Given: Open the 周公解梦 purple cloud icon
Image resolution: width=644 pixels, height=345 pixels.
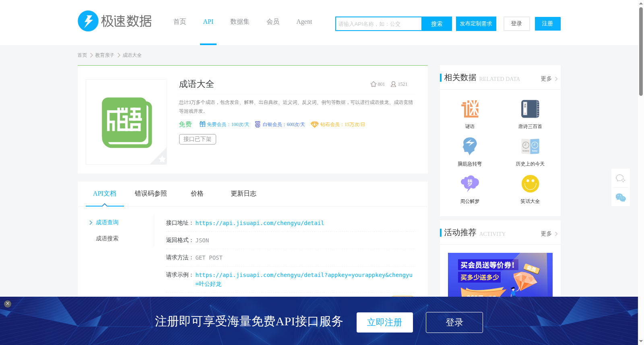Looking at the screenshot, I should pos(470,184).
